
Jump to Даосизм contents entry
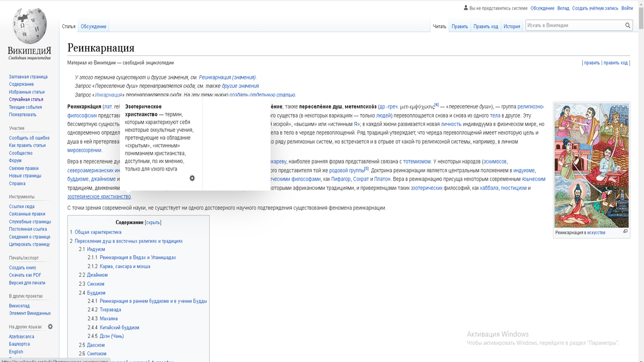point(96,345)
